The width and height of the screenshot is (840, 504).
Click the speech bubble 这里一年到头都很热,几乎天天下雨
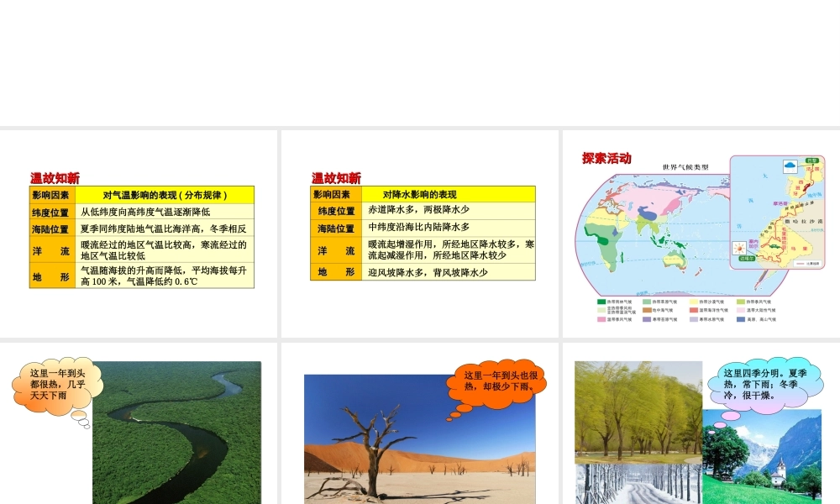[57, 386]
